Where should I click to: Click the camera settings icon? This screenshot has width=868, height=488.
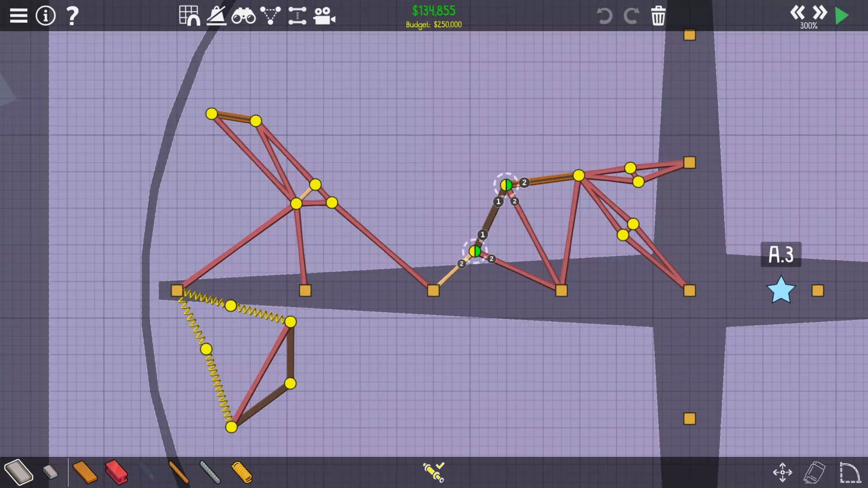[x=324, y=16]
